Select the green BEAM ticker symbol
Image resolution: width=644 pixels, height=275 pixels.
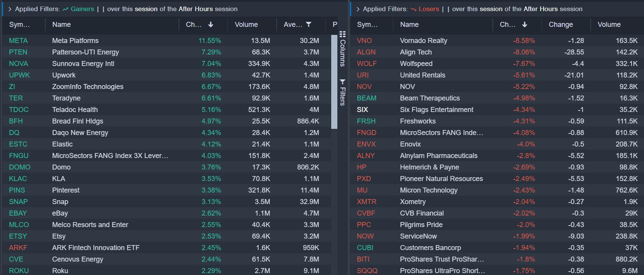(x=367, y=98)
